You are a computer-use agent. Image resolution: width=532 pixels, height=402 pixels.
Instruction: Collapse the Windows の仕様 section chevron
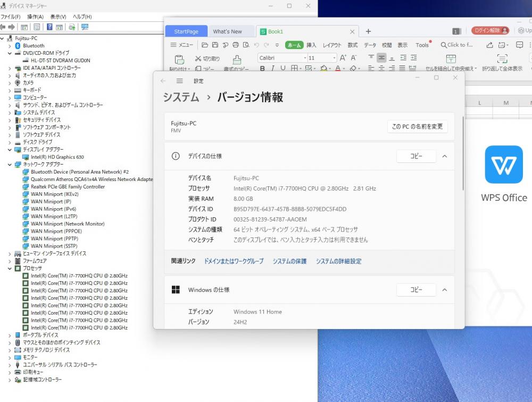(x=444, y=290)
